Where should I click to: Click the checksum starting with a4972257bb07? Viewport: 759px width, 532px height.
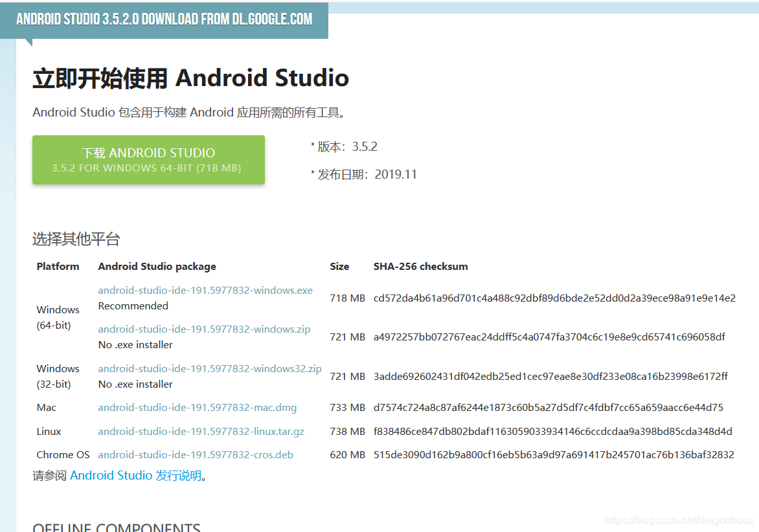pos(549,337)
